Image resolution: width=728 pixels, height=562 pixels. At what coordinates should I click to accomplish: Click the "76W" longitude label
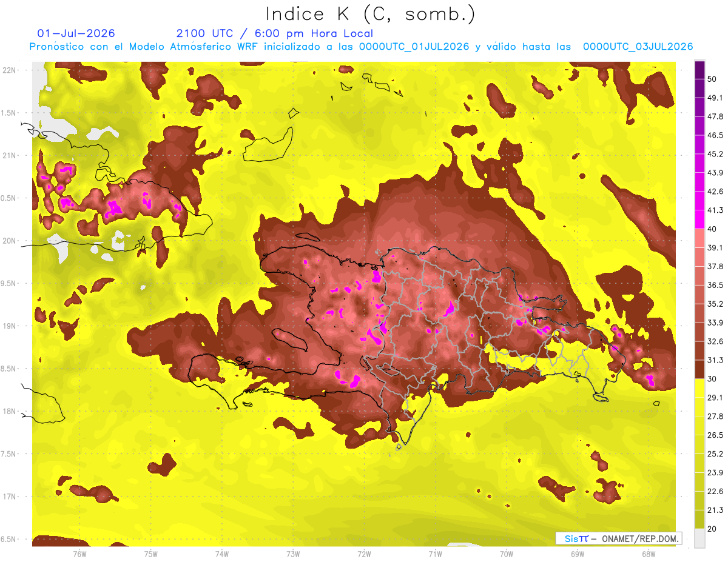[x=79, y=554]
